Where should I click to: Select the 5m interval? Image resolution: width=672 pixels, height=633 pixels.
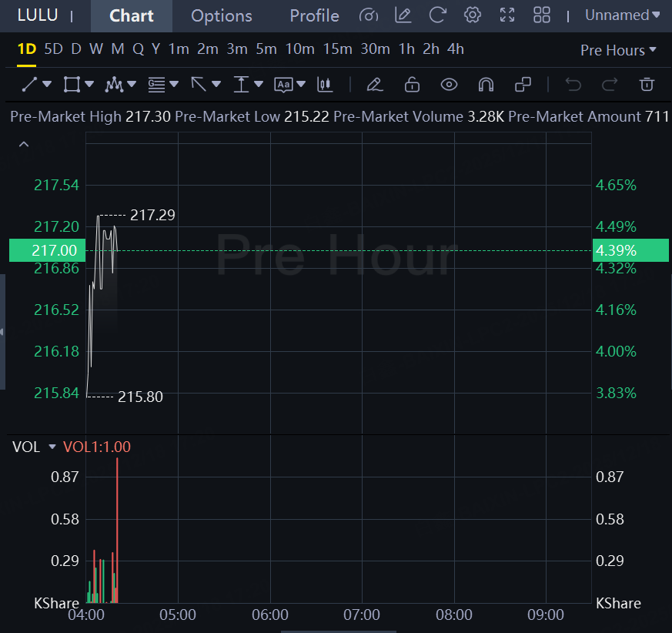point(266,49)
